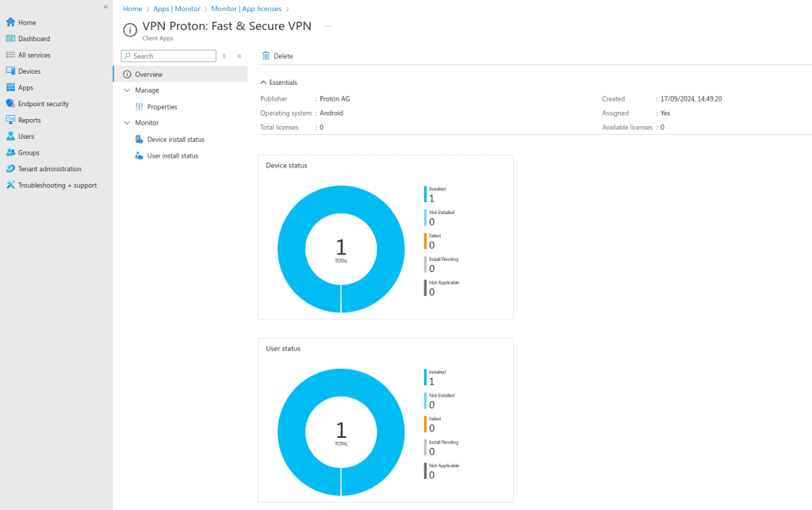The width and height of the screenshot is (812, 510).
Task: Click the created date 17/09/2024, 14:49:20
Action: (x=691, y=98)
